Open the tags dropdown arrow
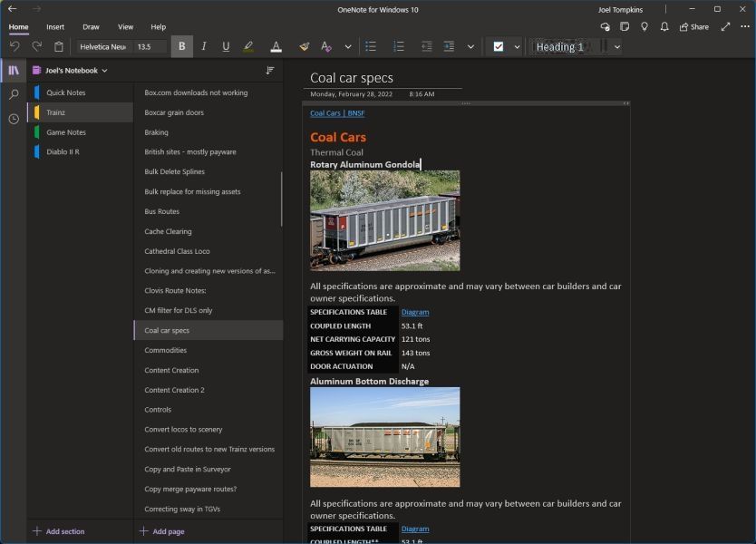 click(517, 47)
